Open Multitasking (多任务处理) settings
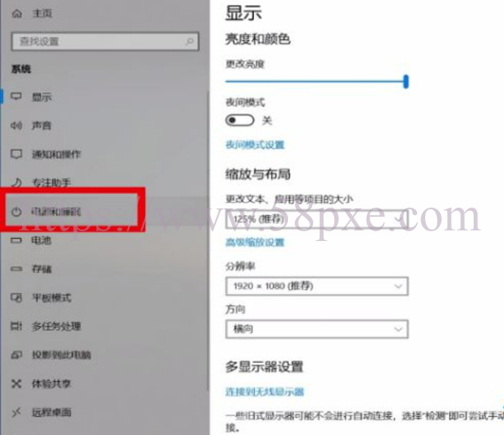The height and width of the screenshot is (435, 504). pyautogui.click(x=56, y=326)
